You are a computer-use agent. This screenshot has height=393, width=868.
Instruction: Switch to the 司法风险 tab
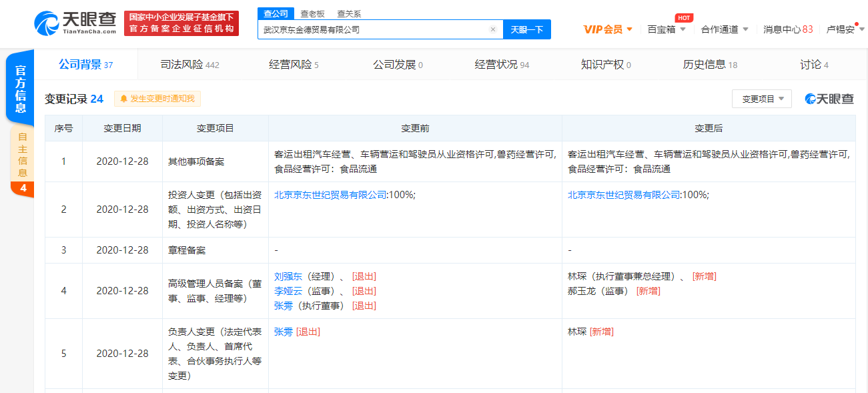[x=189, y=65]
